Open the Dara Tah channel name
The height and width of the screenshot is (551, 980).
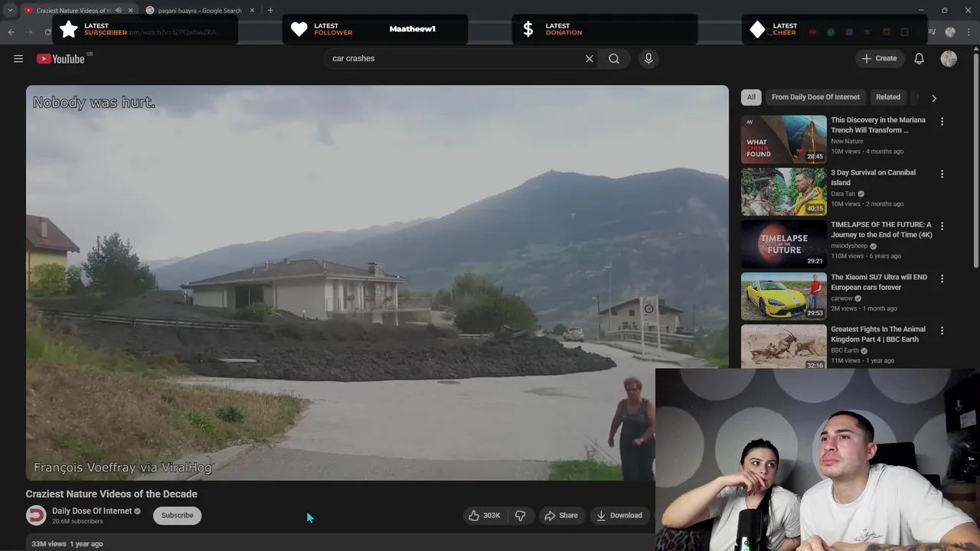843,194
